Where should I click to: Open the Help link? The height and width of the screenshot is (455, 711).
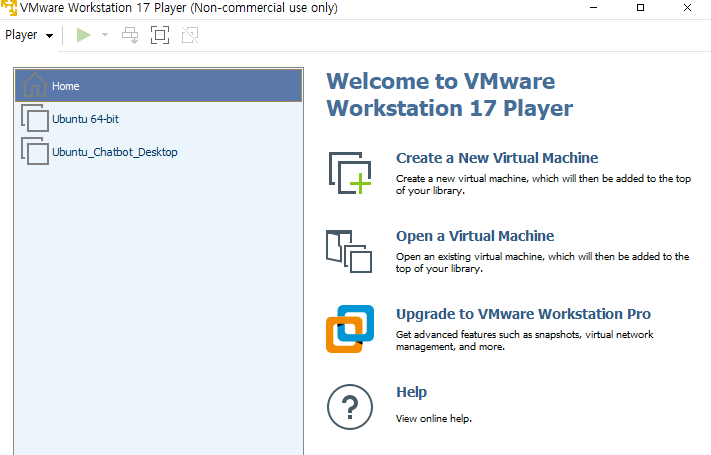pos(411,392)
